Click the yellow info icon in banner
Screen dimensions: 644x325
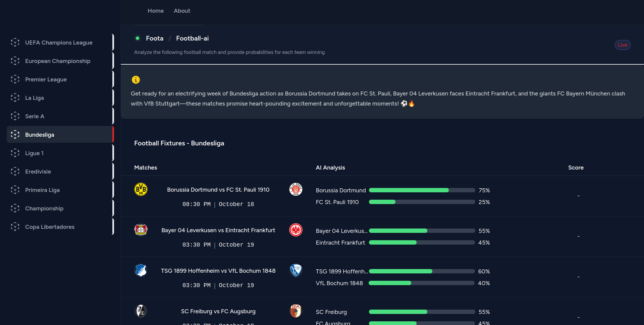136,80
